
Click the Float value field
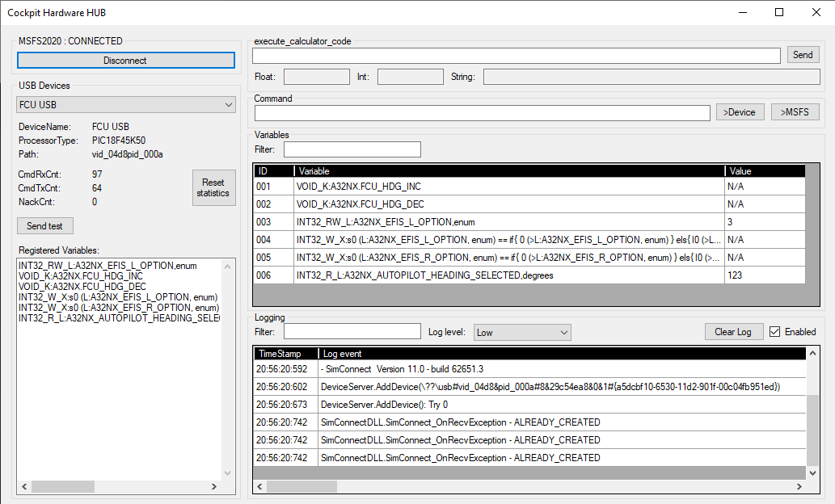coord(316,77)
